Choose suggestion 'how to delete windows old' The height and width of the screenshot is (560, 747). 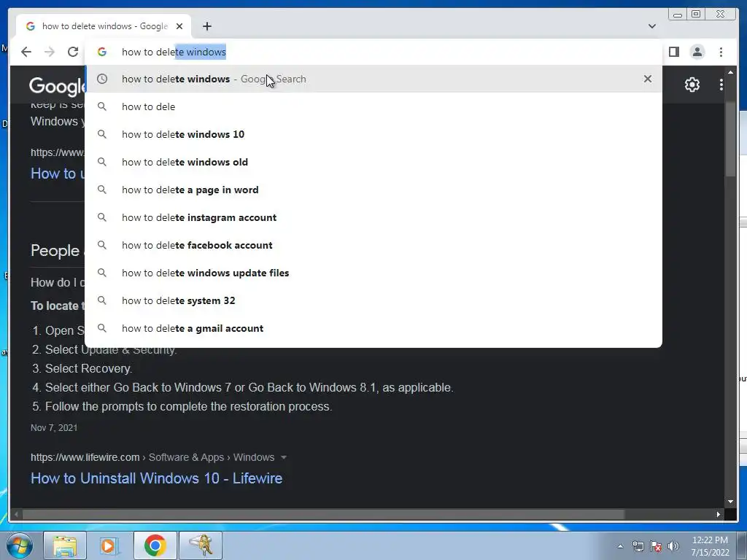pyautogui.click(x=373, y=162)
